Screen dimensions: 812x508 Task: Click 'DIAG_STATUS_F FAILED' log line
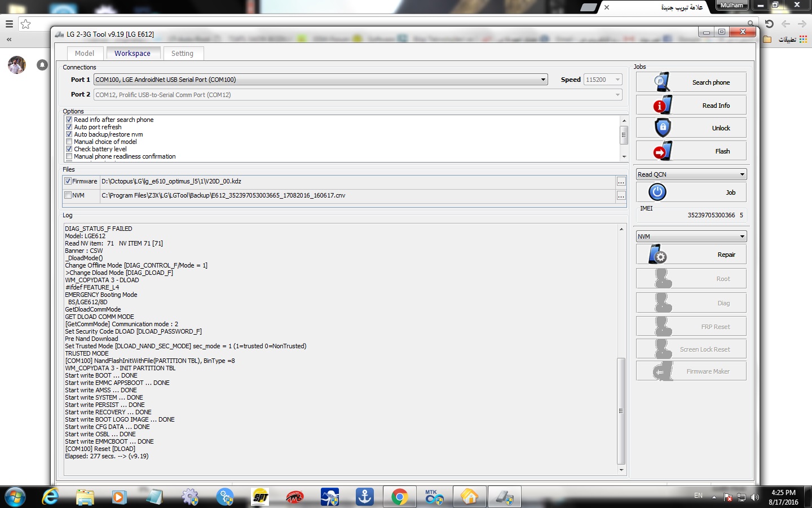(99, 229)
